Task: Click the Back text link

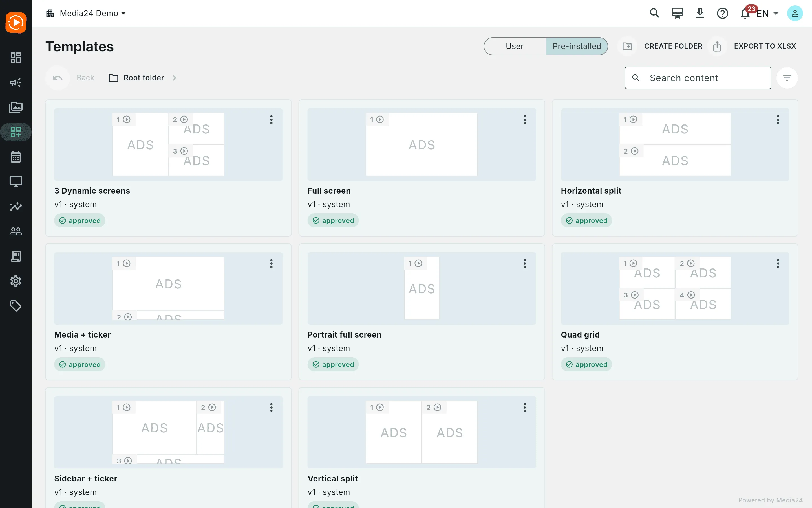Action: (x=85, y=78)
